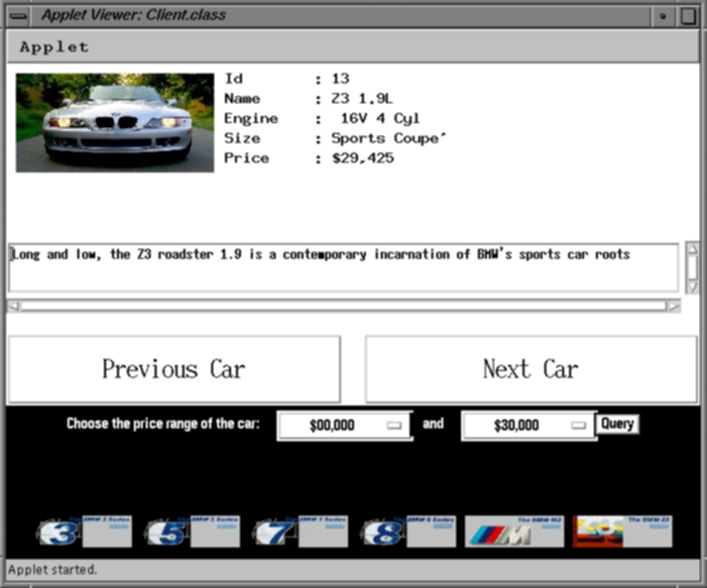
Task: Show the Next Car
Action: click(531, 369)
